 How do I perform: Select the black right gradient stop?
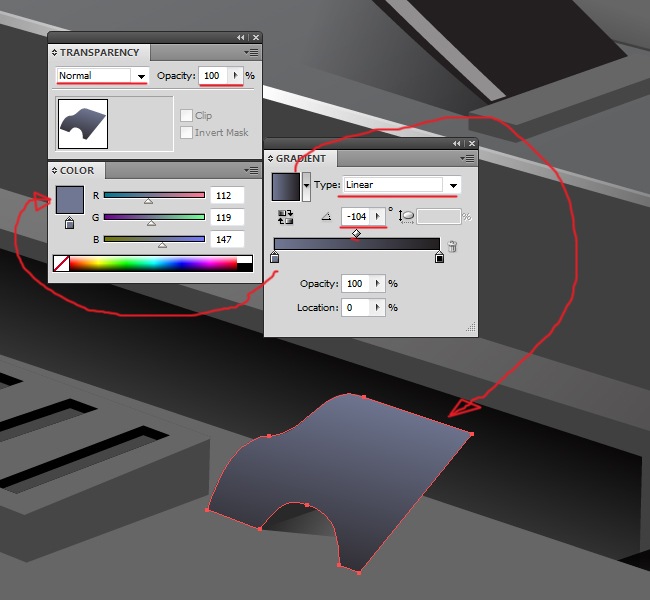click(x=439, y=257)
